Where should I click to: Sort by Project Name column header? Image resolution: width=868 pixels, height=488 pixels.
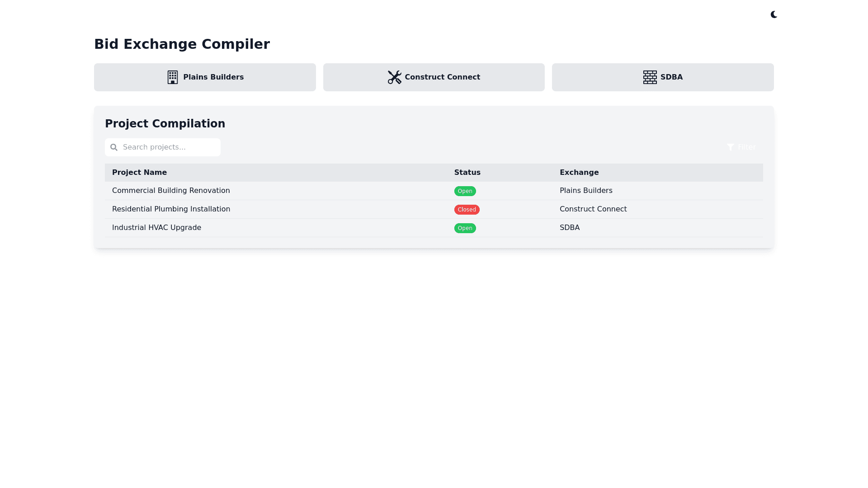[139, 173]
